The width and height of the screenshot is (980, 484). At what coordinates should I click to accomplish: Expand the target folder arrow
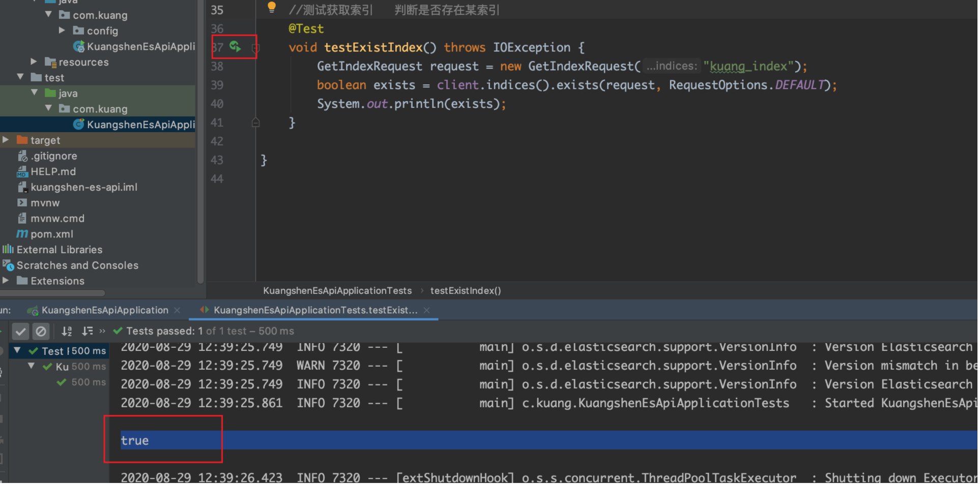pos(6,139)
